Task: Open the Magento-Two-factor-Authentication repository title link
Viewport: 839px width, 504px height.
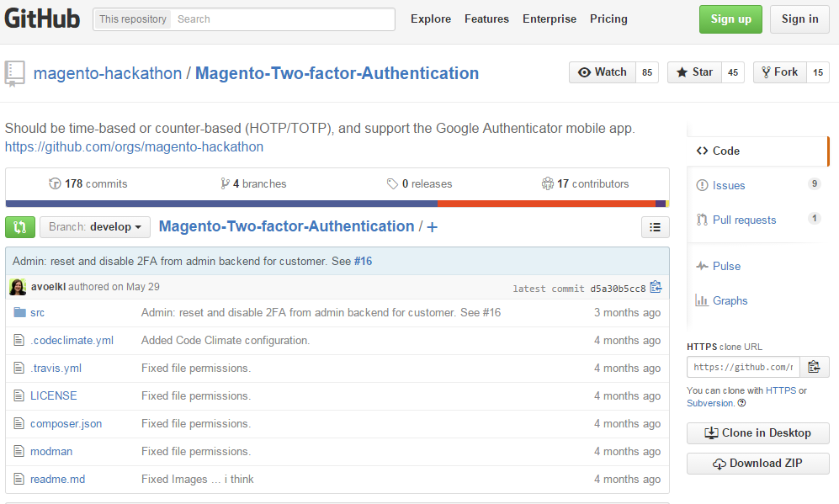Action: [337, 73]
